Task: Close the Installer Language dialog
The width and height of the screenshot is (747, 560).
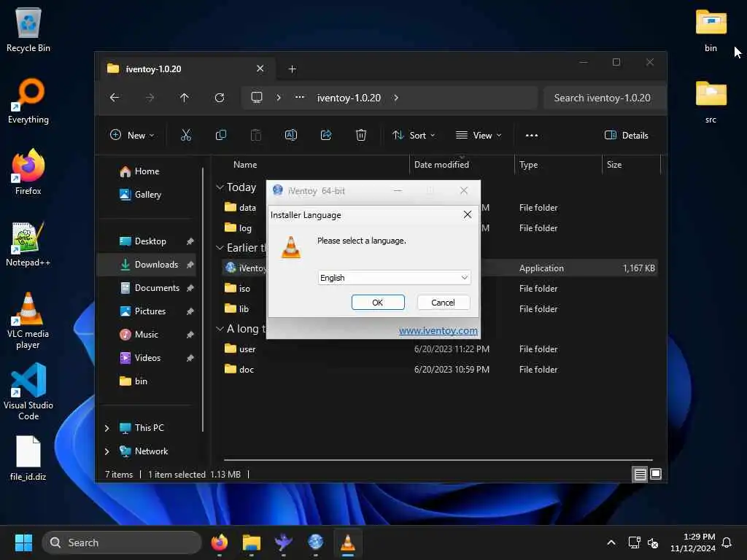Action: click(x=468, y=215)
